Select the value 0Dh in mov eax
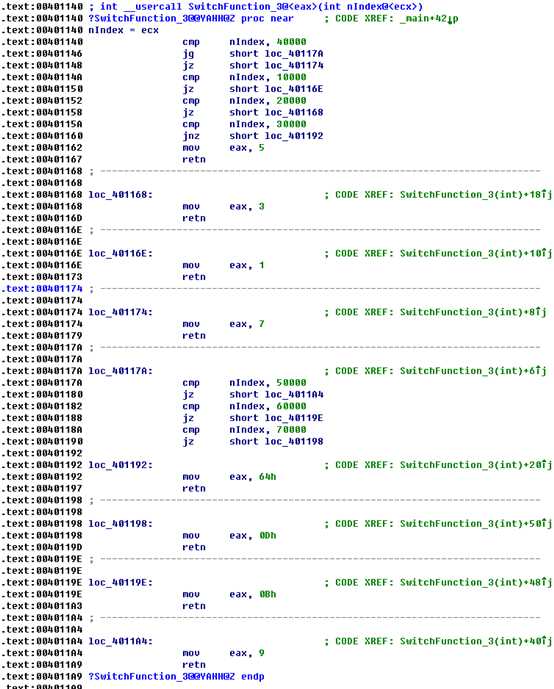Screen dimensions: 554x689 [x=267, y=536]
